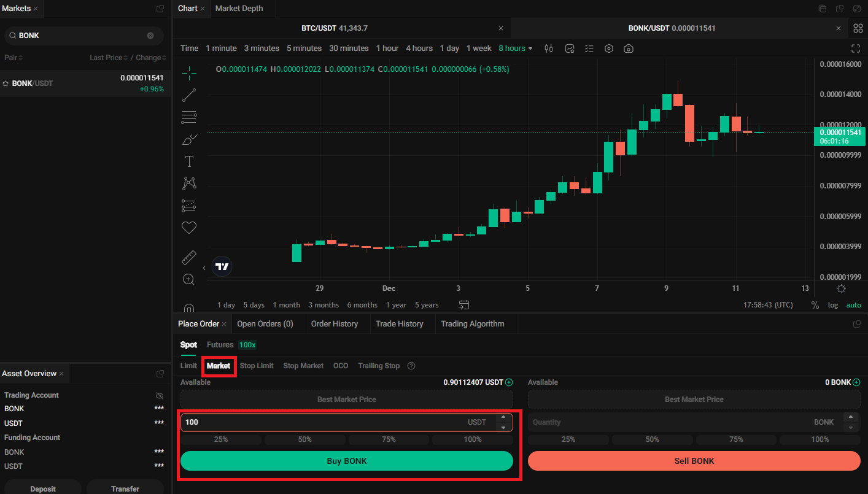Select the text annotation tool
This screenshot has width=868, height=494.
pyautogui.click(x=189, y=161)
